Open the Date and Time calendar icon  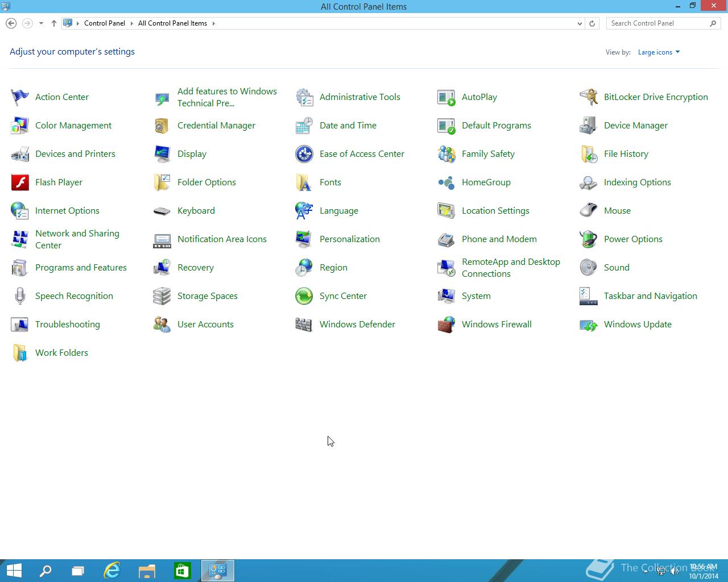(x=304, y=126)
